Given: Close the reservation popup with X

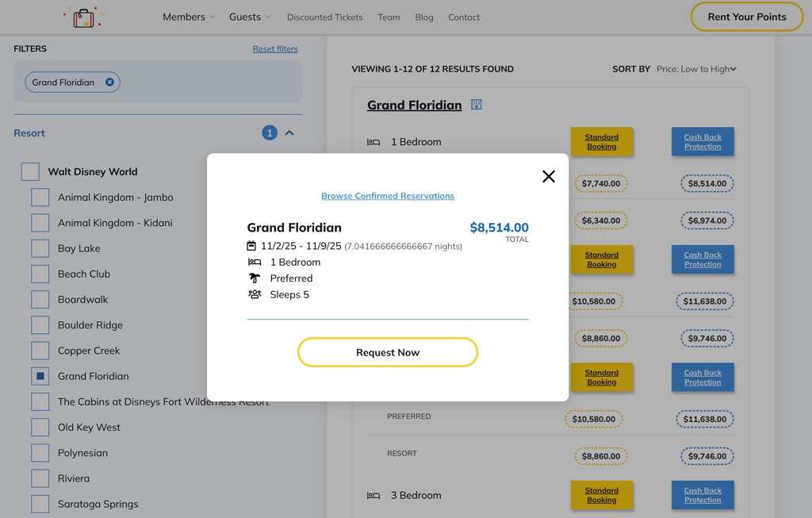Looking at the screenshot, I should click(549, 176).
